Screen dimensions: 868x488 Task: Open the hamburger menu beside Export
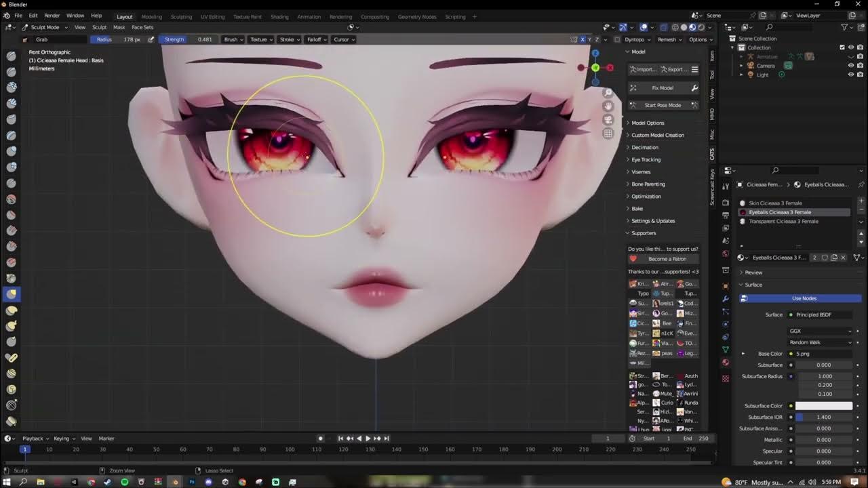tap(694, 69)
